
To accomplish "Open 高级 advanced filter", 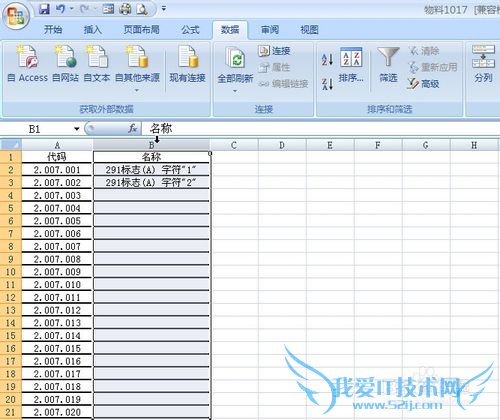I will (x=423, y=84).
